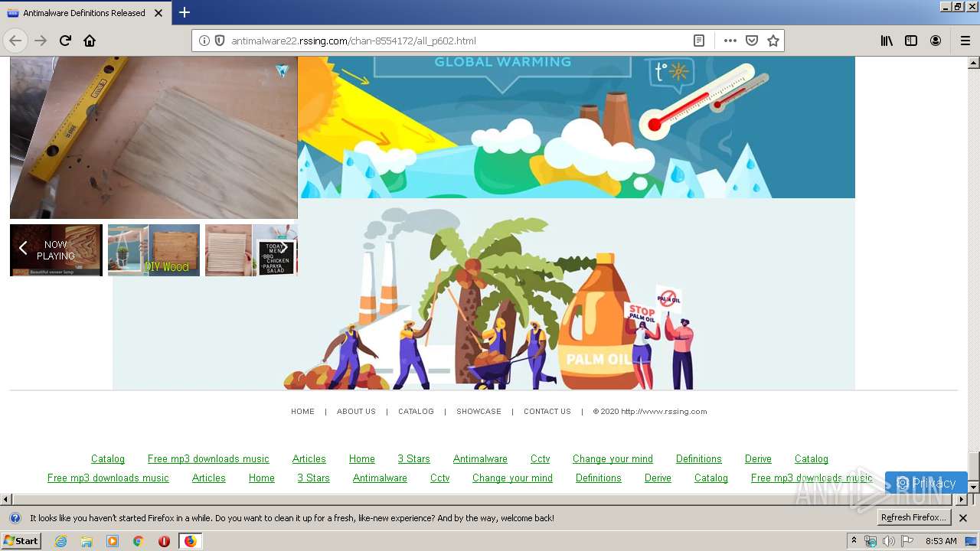Show site information icon in address bar
Image resolution: width=980 pixels, height=551 pixels.
click(204, 41)
